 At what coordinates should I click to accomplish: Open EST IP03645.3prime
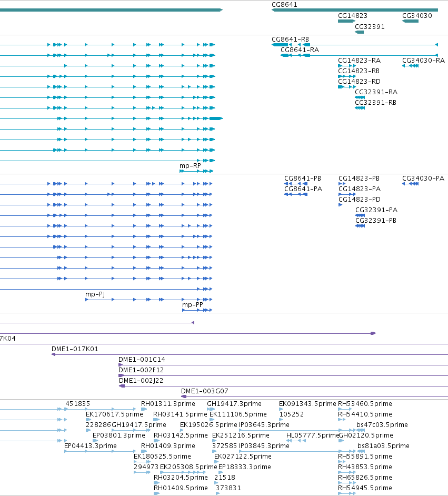pyautogui.click(x=264, y=425)
